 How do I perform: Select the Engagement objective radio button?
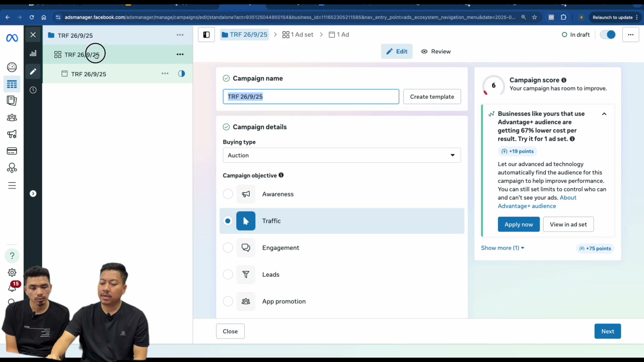(228, 248)
